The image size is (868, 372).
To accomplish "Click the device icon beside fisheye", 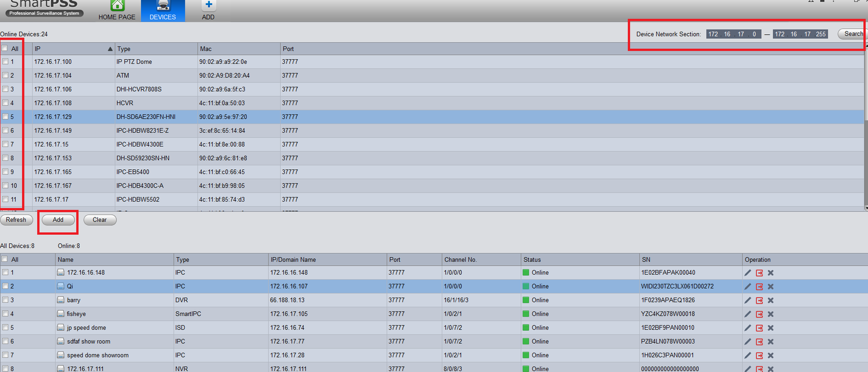I will click(x=61, y=313).
